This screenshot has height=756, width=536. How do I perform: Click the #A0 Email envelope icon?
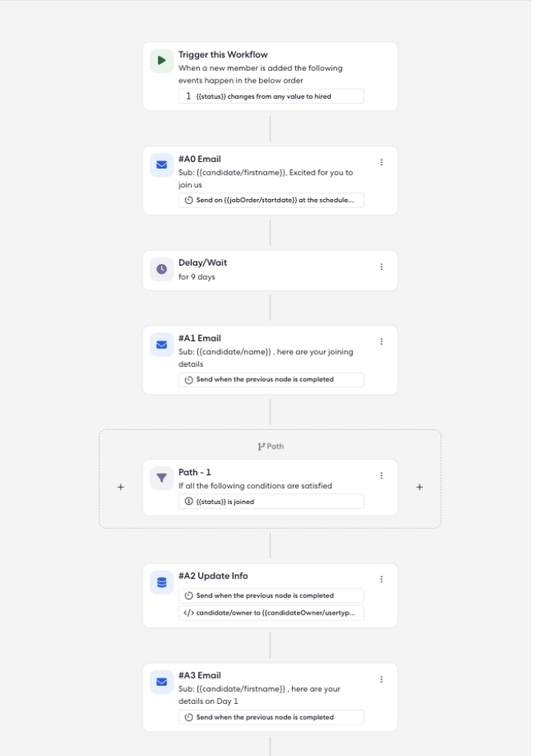[161, 165]
